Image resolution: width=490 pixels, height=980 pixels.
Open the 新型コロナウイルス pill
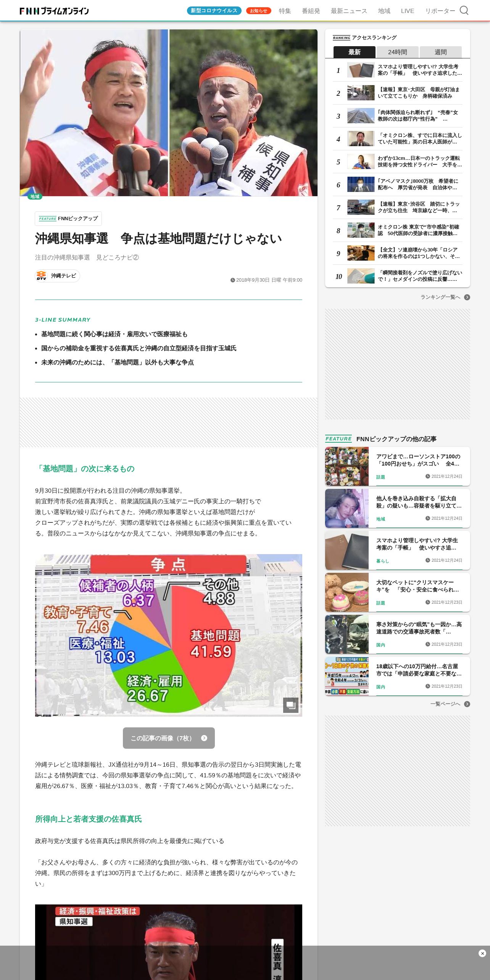[214, 11]
